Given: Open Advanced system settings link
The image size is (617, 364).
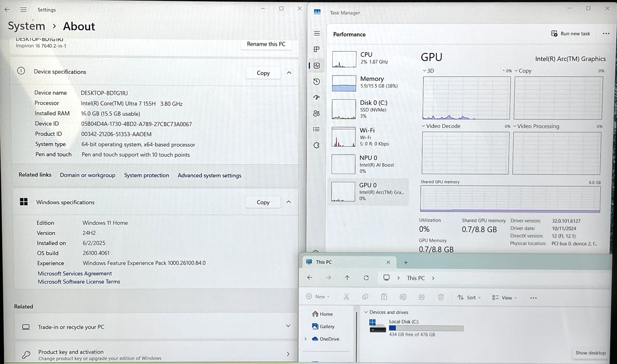Looking at the screenshot, I should coord(209,175).
